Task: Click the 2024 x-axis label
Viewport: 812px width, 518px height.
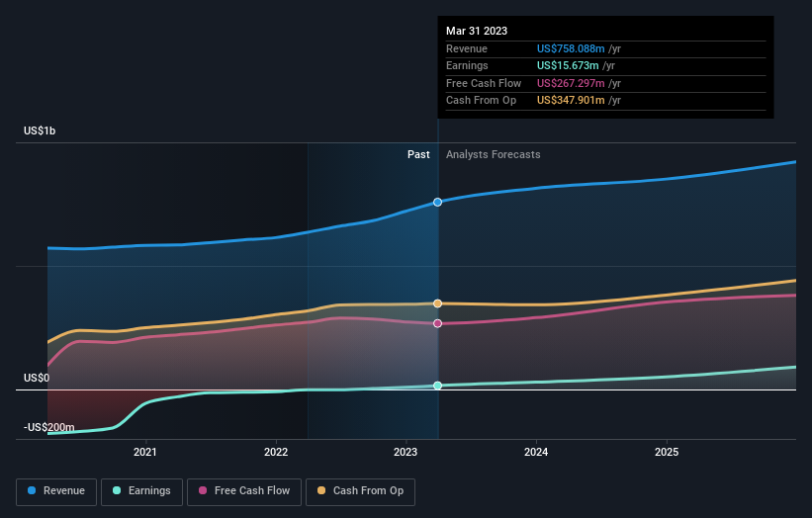Action: [x=536, y=452]
